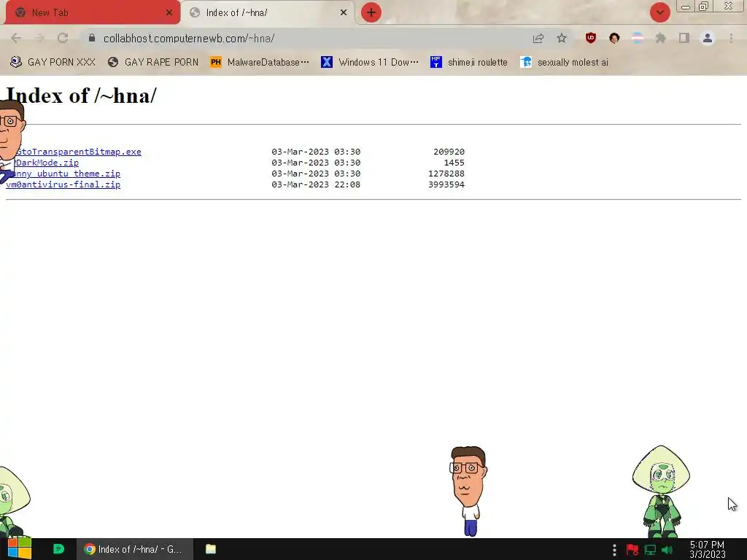Click the file size 1278288

click(446, 174)
